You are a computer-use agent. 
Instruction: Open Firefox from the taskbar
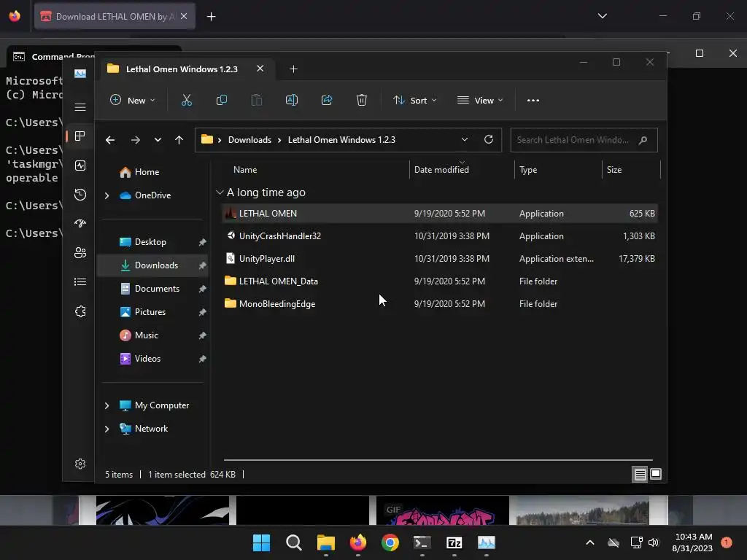(357, 542)
